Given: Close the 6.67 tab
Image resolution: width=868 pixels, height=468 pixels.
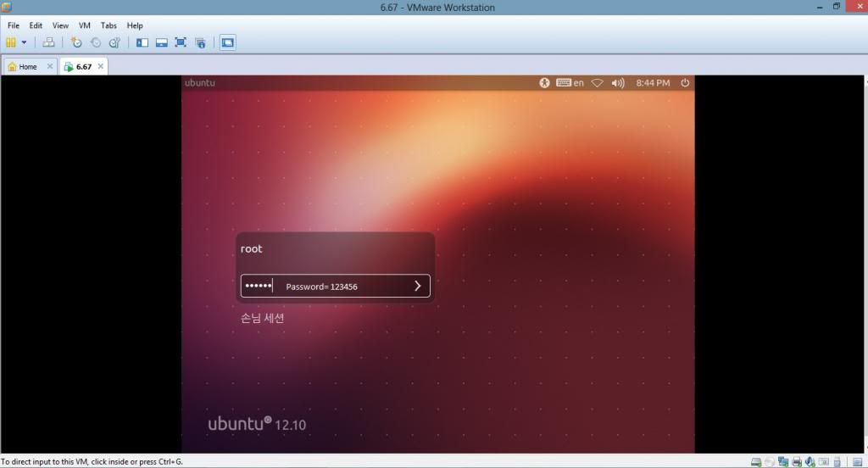Looking at the screenshot, I should click(x=100, y=66).
